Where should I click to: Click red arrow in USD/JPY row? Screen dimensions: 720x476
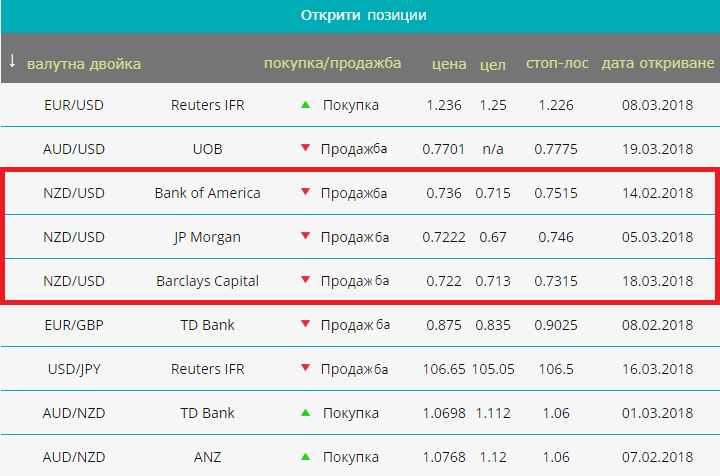tap(305, 368)
